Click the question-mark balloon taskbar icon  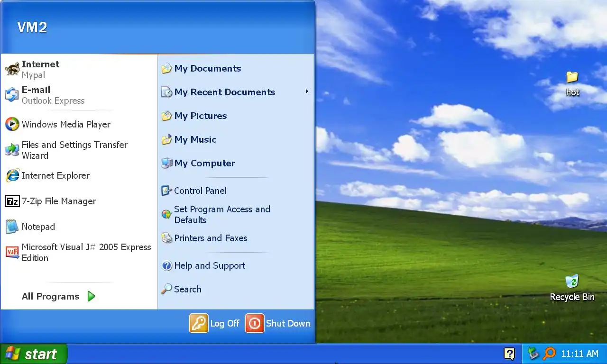pyautogui.click(x=509, y=354)
